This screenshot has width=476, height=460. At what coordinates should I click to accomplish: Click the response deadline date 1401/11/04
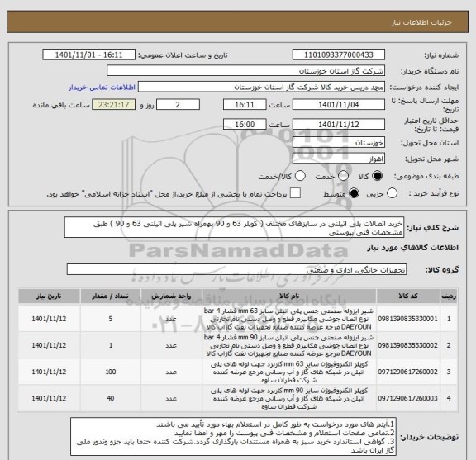tap(339, 105)
